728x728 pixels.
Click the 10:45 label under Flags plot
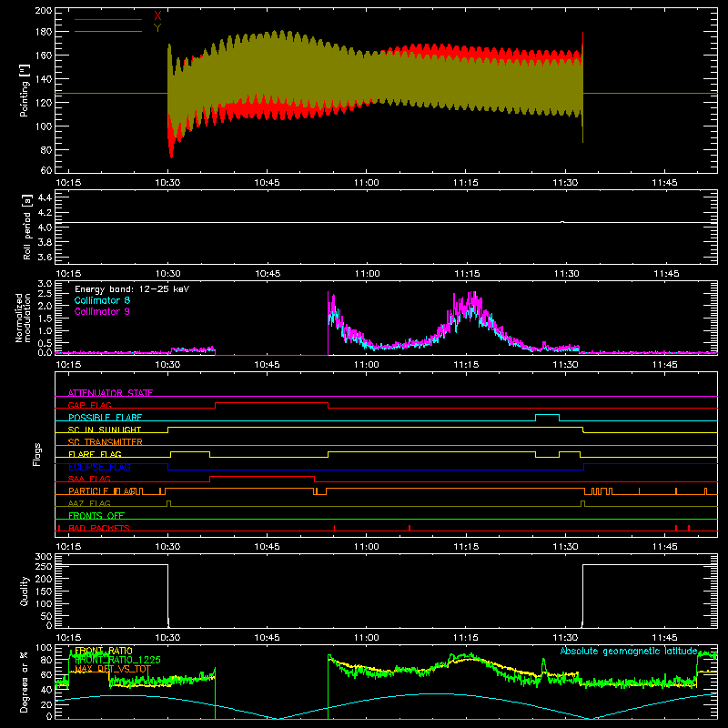pyautogui.click(x=267, y=547)
